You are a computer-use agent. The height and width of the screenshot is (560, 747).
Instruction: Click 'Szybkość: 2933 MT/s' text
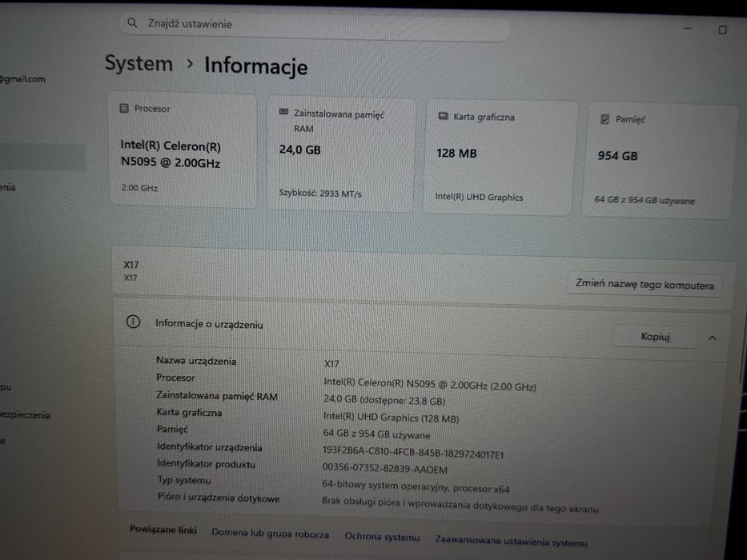point(319,193)
